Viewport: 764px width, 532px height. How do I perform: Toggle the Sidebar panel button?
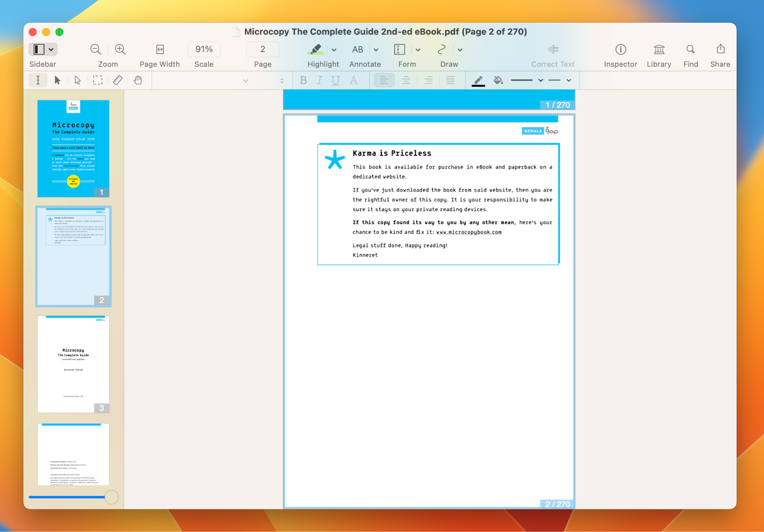(x=39, y=49)
